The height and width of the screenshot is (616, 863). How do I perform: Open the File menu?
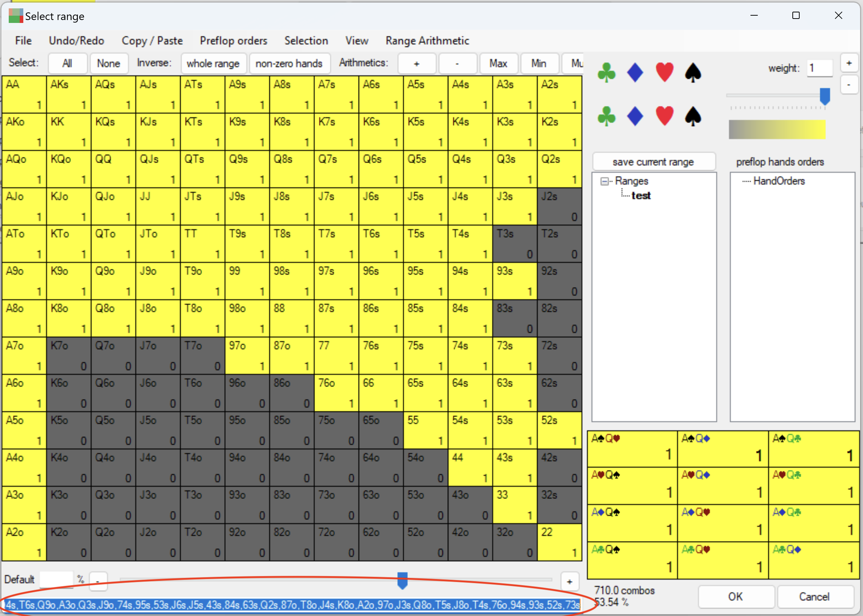[x=24, y=40]
